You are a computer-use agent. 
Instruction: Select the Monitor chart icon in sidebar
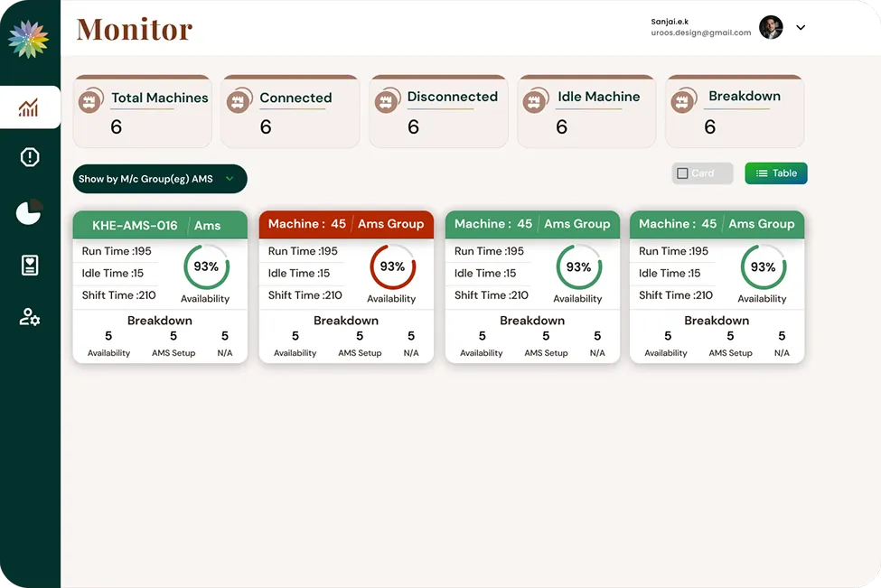point(29,107)
